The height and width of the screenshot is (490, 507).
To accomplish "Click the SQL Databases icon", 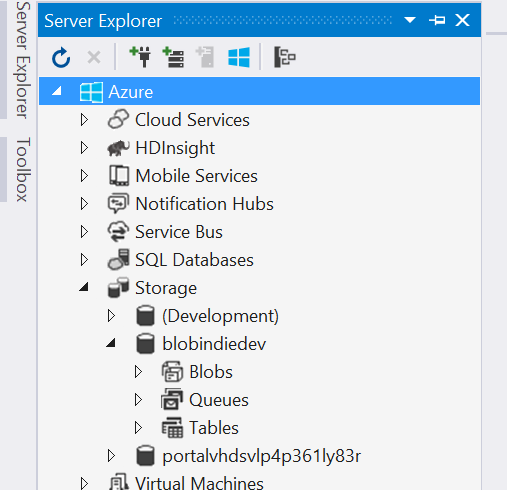I will (x=118, y=259).
